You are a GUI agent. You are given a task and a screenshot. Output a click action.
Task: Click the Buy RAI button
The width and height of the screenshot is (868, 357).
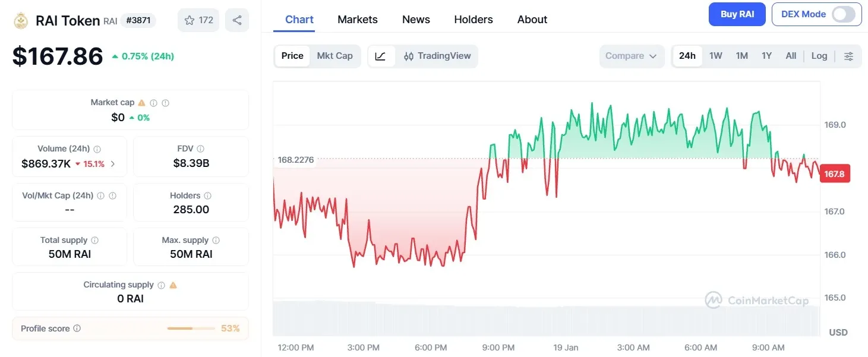[737, 14]
